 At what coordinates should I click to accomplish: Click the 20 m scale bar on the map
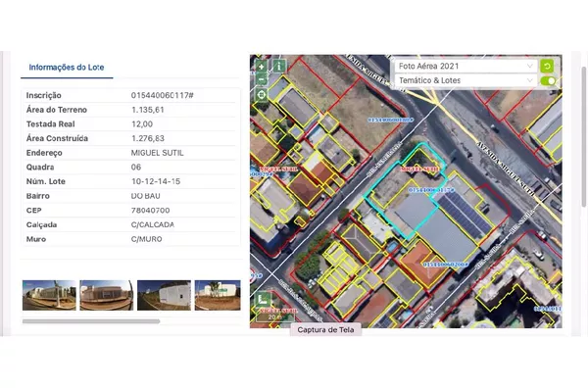(x=274, y=317)
